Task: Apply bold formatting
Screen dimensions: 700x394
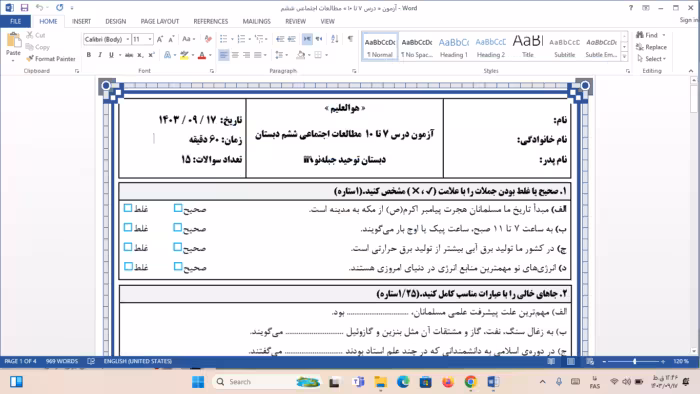Action: click(88, 55)
